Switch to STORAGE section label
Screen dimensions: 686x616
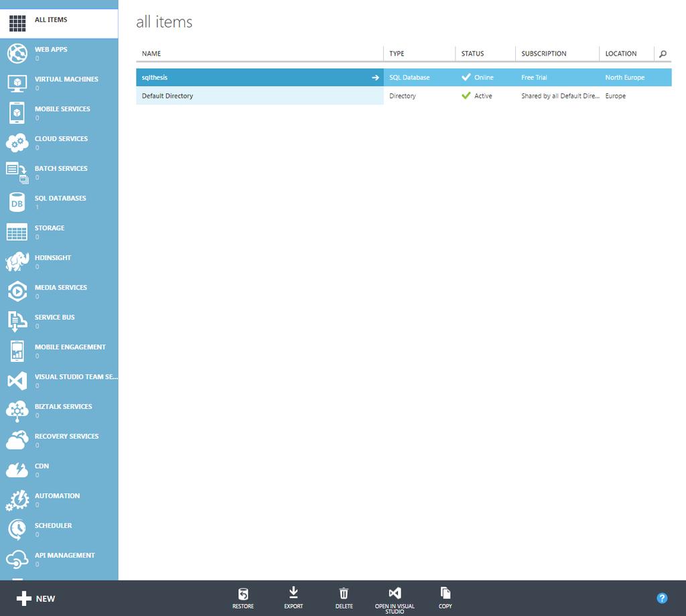[50, 228]
